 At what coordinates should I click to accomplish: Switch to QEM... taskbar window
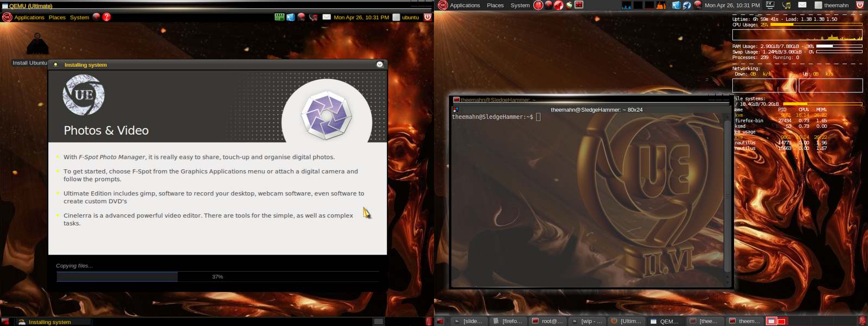tap(665, 321)
